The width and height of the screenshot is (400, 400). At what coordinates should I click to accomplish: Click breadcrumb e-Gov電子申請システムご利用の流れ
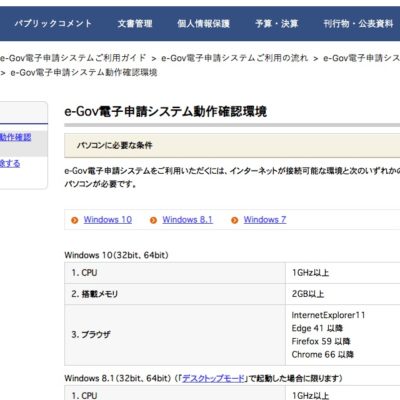click(235, 58)
